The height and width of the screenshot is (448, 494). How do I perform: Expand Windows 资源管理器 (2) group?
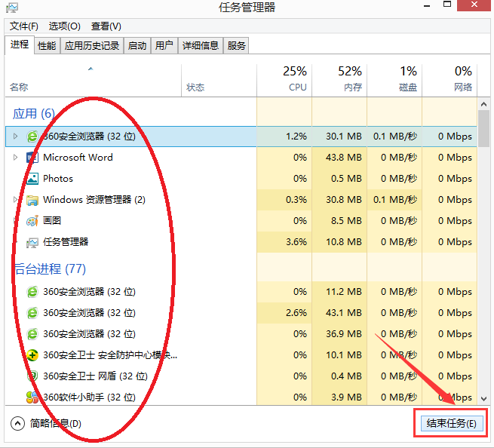[15, 199]
